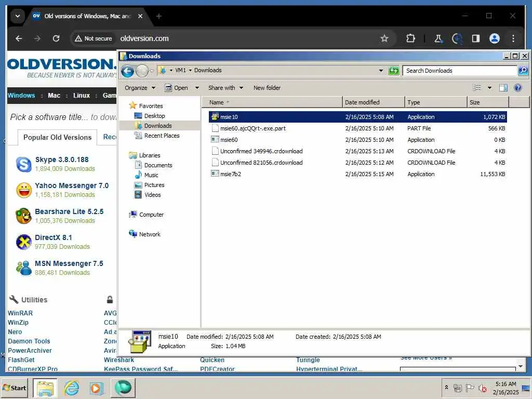Open the Chrome tab search chevron
This screenshot has height=399, width=532.
click(18, 16)
